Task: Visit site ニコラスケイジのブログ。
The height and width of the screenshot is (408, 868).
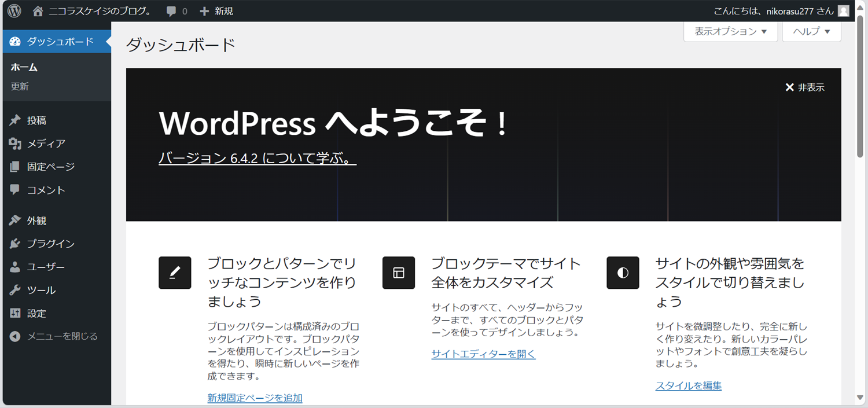Action: [x=100, y=11]
